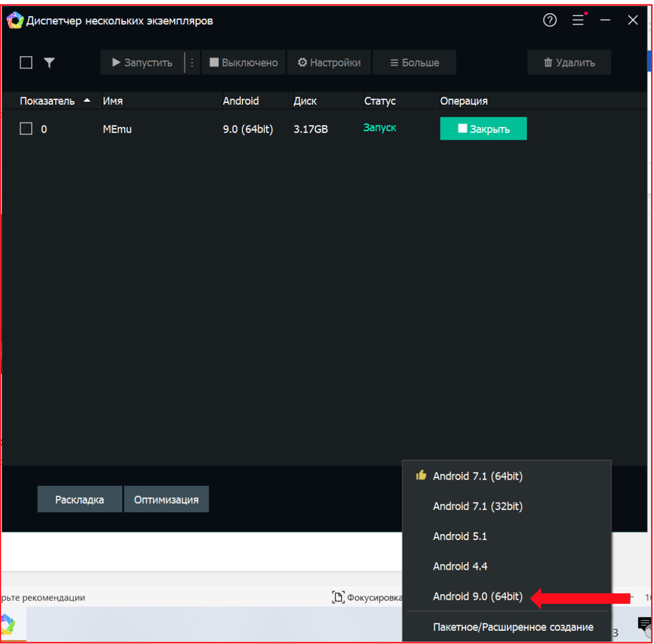Click the MEmu logo in title bar
This screenshot has height=644, width=654.
(15, 21)
